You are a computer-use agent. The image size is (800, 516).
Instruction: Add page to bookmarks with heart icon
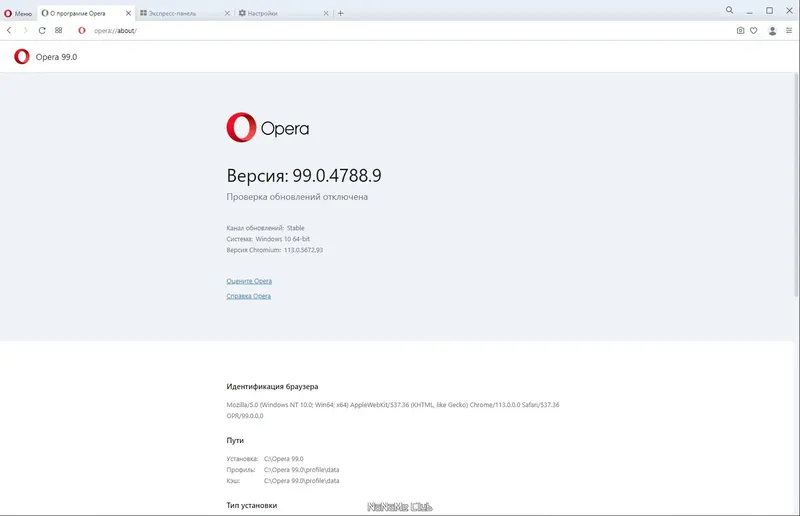coord(754,31)
